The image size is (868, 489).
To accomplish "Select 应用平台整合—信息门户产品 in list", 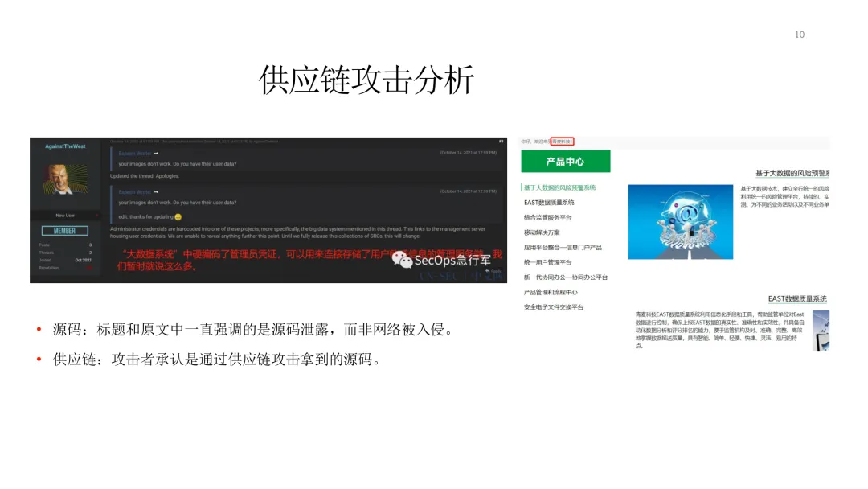I will pyautogui.click(x=563, y=248).
